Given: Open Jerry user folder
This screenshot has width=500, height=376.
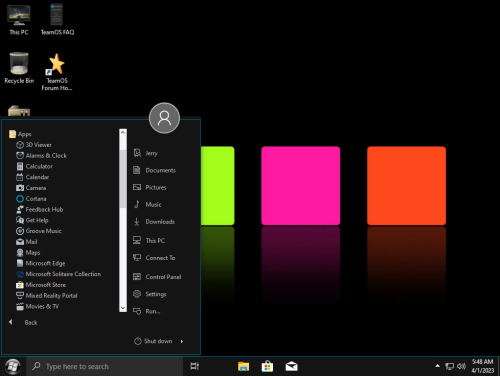Looking at the screenshot, I should [145, 153].
